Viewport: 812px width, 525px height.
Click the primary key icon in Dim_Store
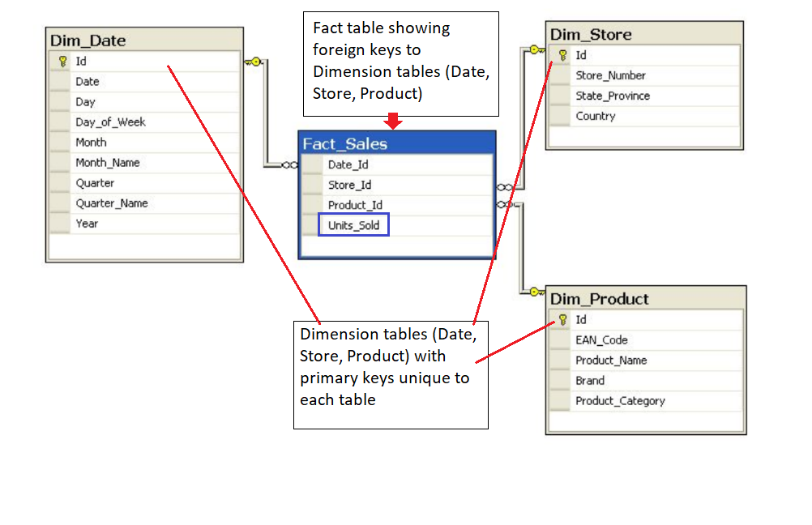click(x=562, y=55)
